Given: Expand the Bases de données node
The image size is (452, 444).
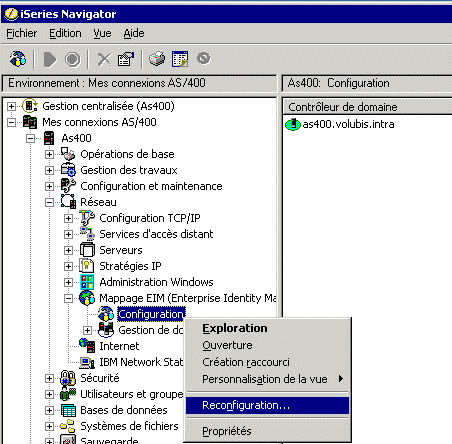Looking at the screenshot, I should (x=49, y=410).
